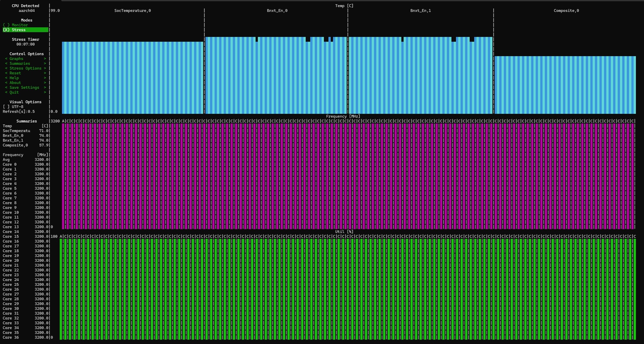Click the Core 0 frequency summary row
Screen dimensions: 644x344
25,164
